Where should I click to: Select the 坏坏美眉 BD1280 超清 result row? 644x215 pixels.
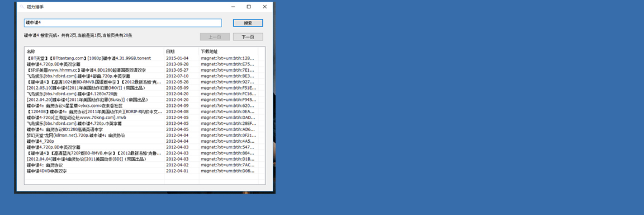[x=141, y=71]
